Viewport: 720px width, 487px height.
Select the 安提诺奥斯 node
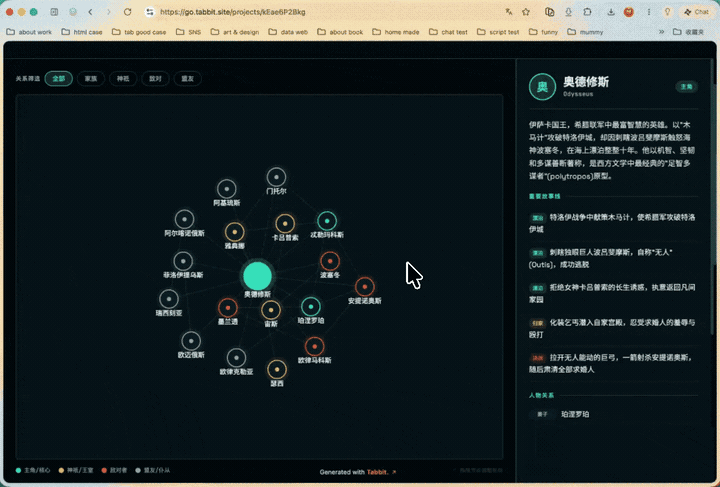click(365, 287)
